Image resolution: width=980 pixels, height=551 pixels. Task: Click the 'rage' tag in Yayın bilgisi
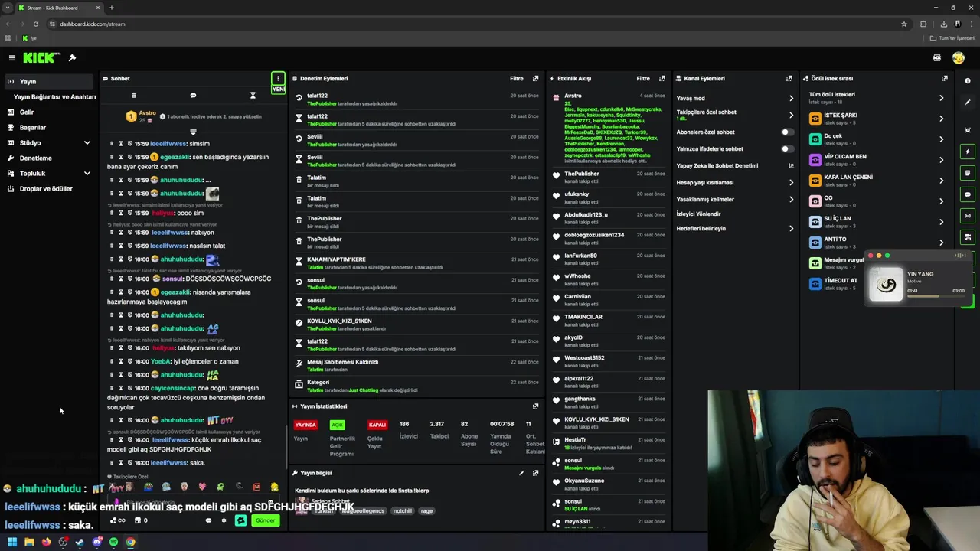pyautogui.click(x=426, y=510)
